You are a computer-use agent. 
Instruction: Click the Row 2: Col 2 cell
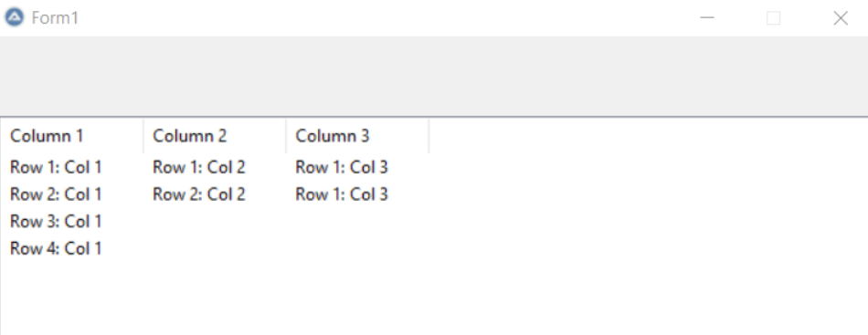(199, 194)
